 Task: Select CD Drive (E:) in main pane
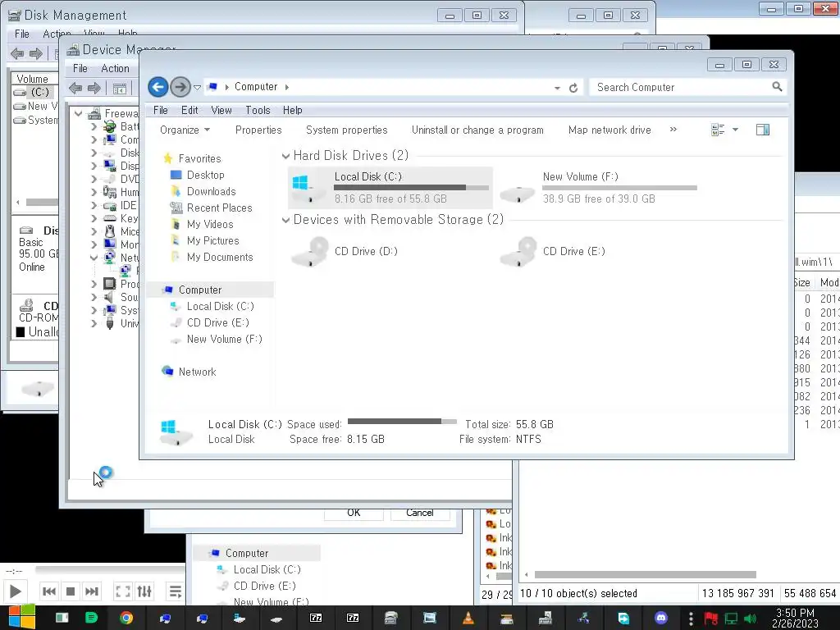pos(554,251)
